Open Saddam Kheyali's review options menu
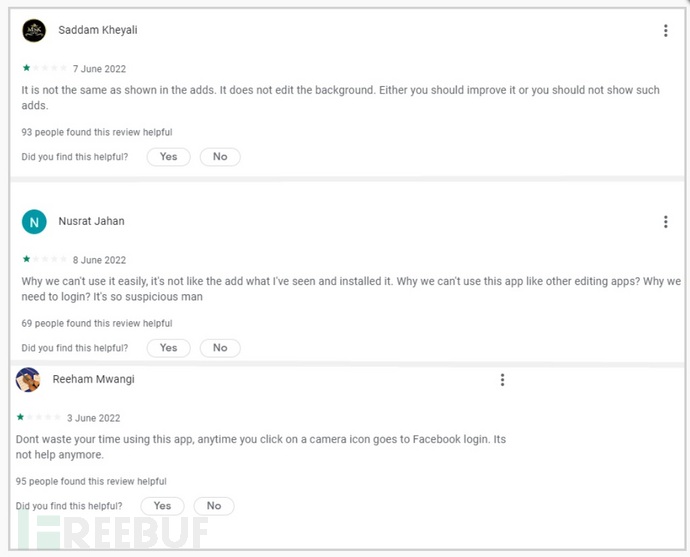 (x=665, y=31)
